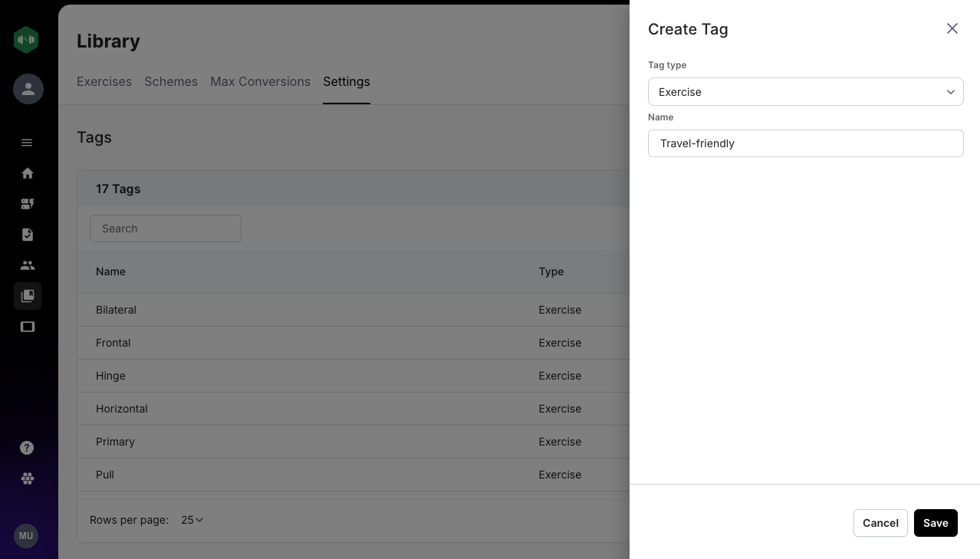
Task: Click Exercise type in Hinge row
Action: coord(560,376)
